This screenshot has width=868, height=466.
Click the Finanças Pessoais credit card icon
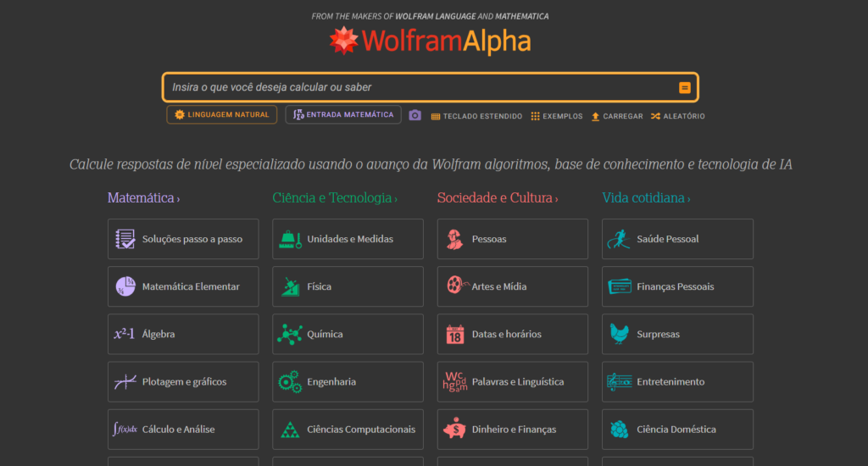[620, 286]
